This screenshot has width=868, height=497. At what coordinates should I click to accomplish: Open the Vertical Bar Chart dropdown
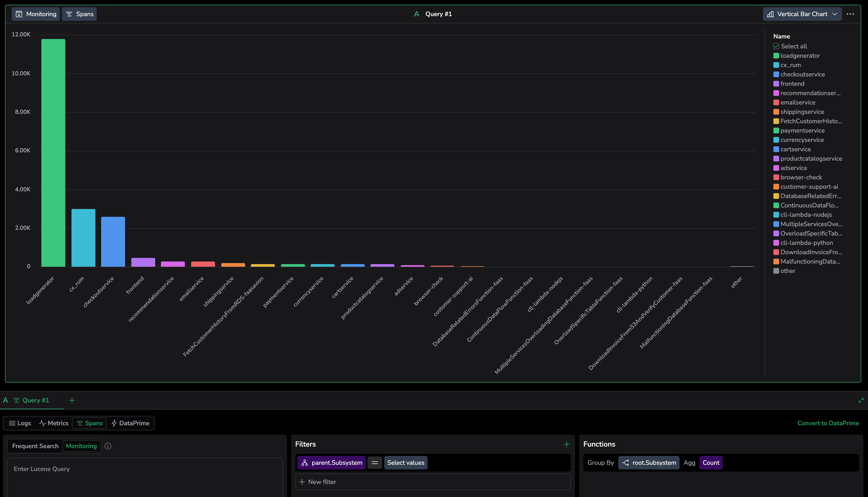tap(802, 14)
